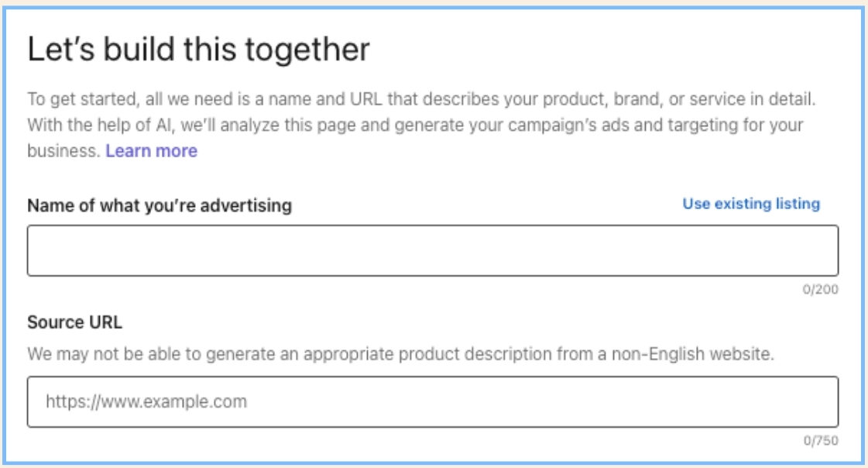The image size is (868, 468).
Task: Click the Source URL input field
Action: 432,401
